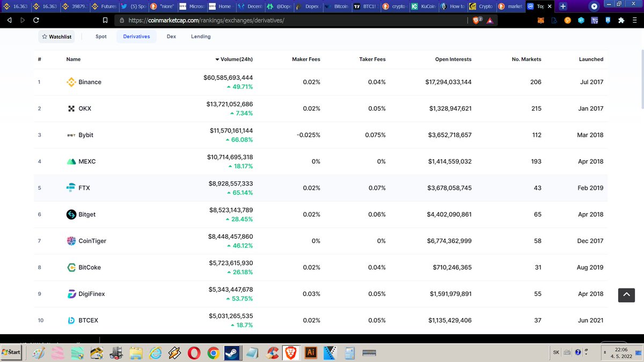Click the Bitget logo

pyautogui.click(x=71, y=215)
